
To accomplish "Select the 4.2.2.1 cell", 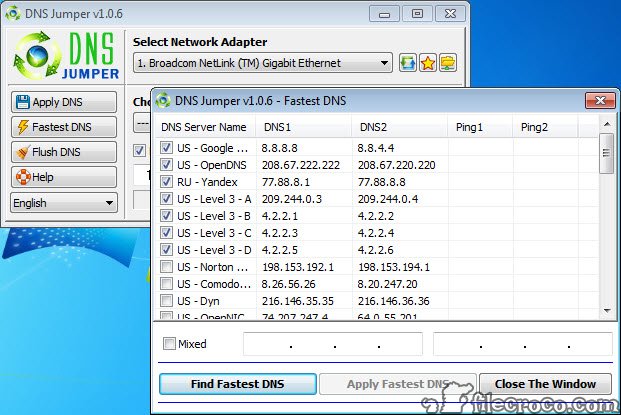I will [x=280, y=216].
